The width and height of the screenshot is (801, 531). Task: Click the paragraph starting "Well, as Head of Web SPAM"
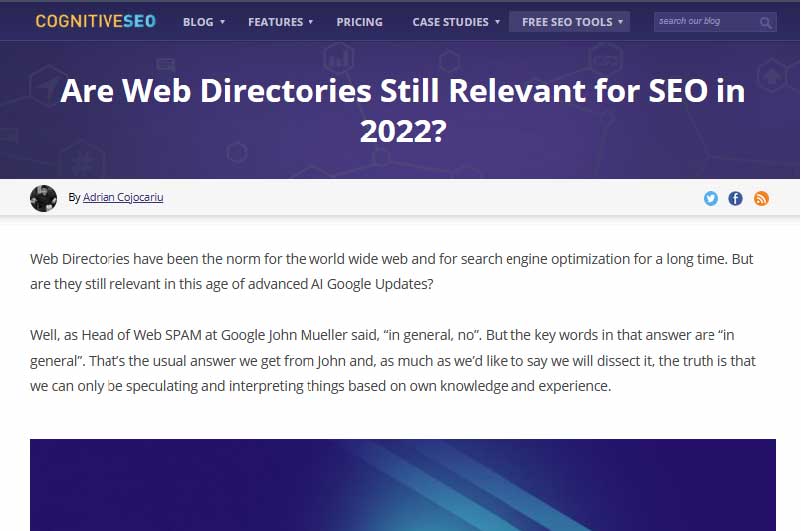pos(393,360)
